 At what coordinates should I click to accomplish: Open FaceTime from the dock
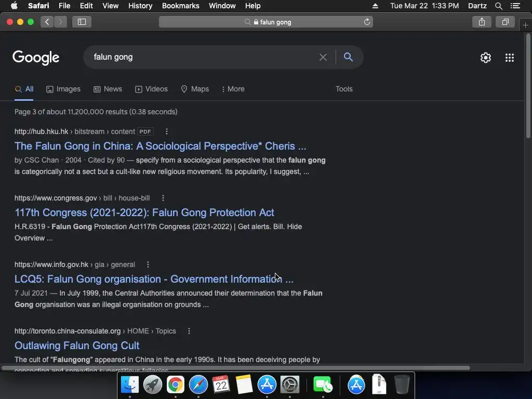323,385
